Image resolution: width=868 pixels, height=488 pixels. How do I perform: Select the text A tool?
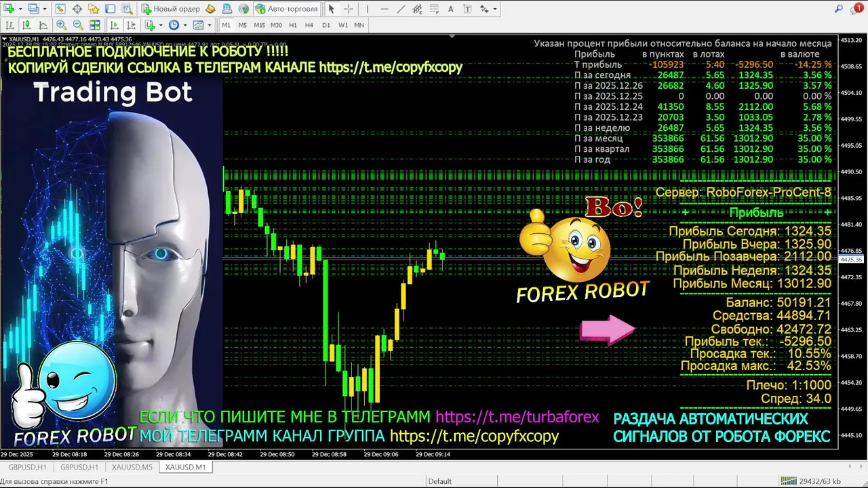(451, 9)
